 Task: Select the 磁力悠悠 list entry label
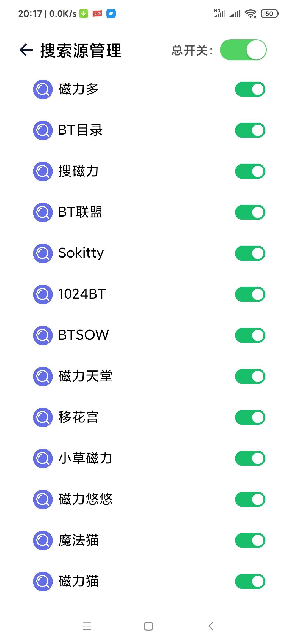pyautogui.click(x=86, y=499)
